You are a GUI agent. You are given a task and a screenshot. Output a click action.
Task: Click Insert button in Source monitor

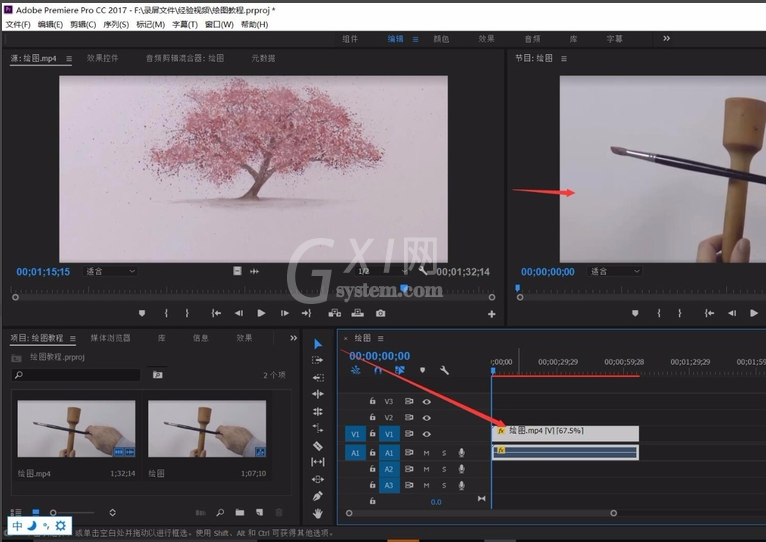(335, 313)
